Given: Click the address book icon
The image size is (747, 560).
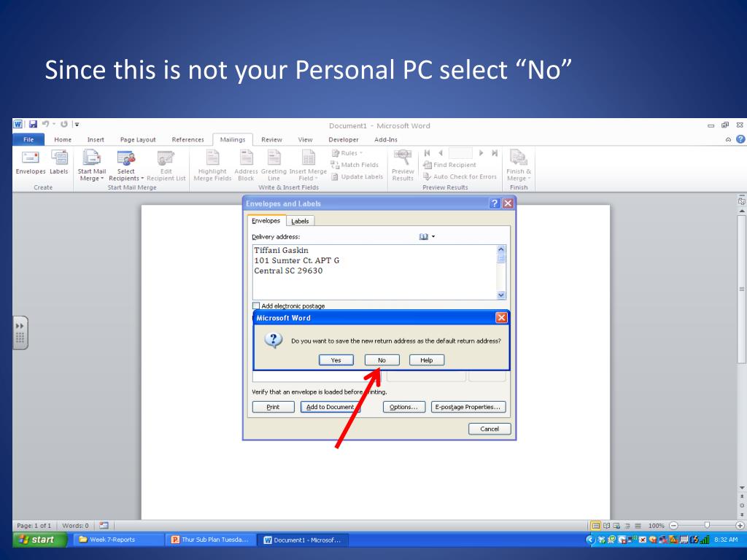Looking at the screenshot, I should pos(424,237).
